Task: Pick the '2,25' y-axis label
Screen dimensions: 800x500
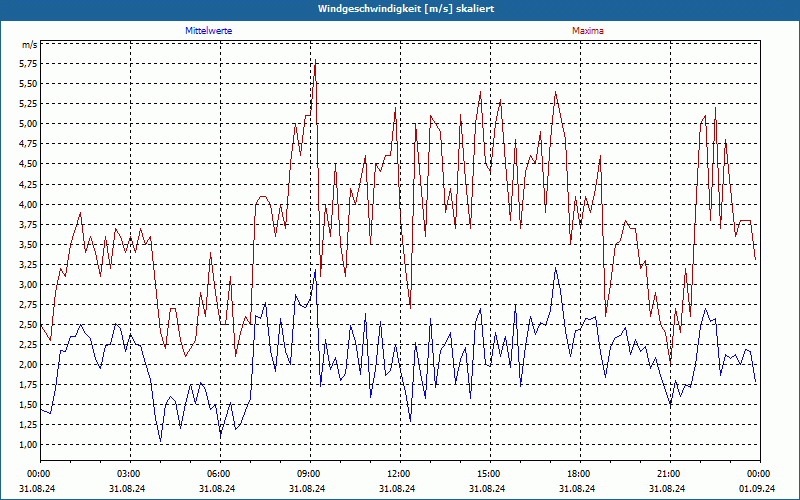Action: click(x=28, y=344)
